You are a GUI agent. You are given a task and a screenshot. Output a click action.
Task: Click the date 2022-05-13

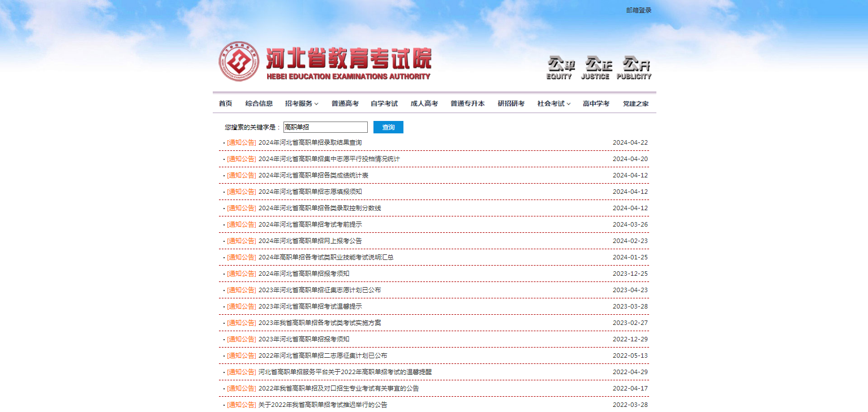click(x=630, y=355)
